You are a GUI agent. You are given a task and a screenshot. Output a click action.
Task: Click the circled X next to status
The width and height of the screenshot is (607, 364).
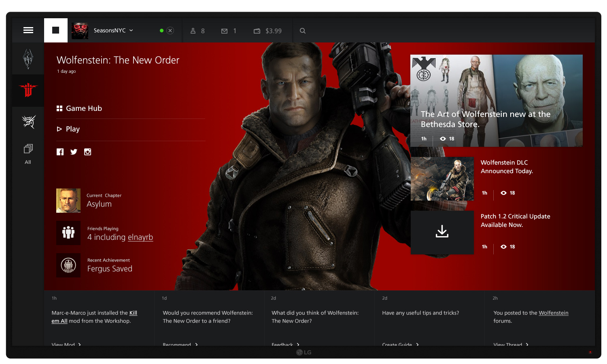point(170,30)
